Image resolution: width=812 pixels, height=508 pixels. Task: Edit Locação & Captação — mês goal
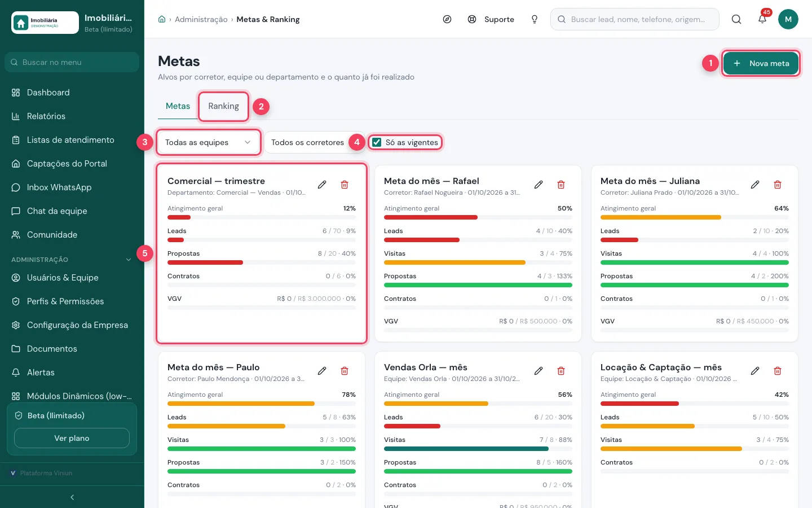pyautogui.click(x=755, y=371)
